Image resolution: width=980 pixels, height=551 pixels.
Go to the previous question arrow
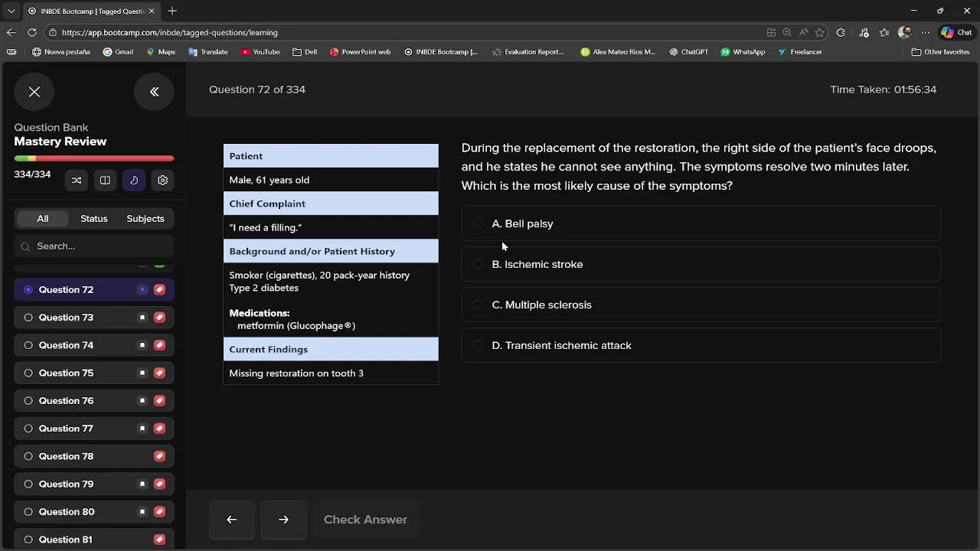tap(232, 520)
